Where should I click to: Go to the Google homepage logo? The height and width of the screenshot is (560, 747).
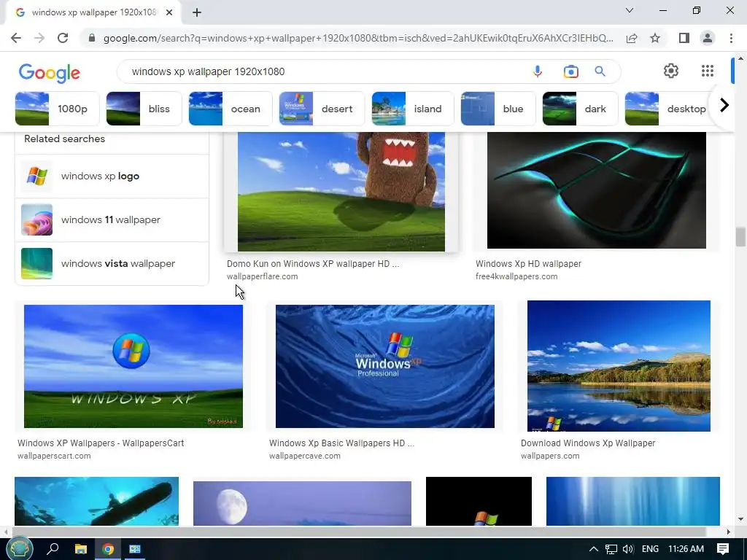(x=49, y=73)
